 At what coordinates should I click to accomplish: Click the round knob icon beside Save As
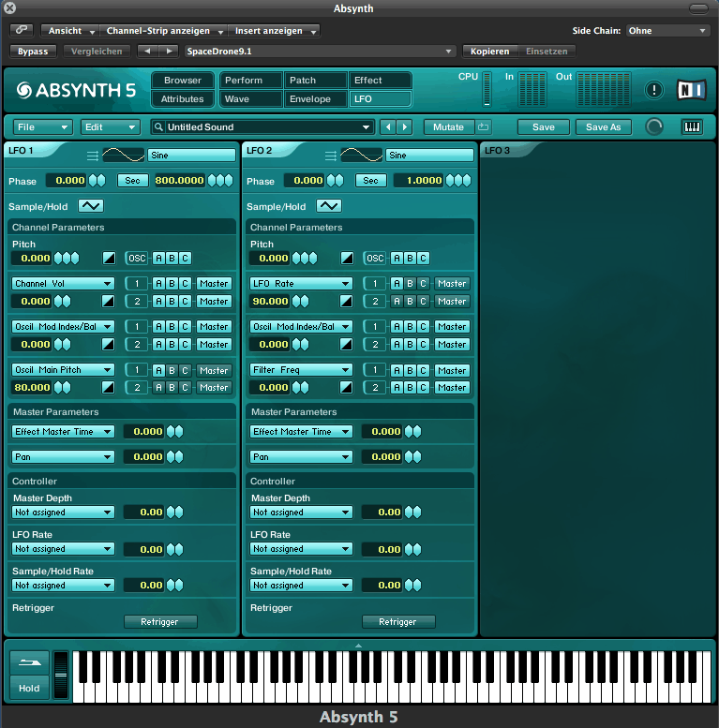[x=654, y=126]
